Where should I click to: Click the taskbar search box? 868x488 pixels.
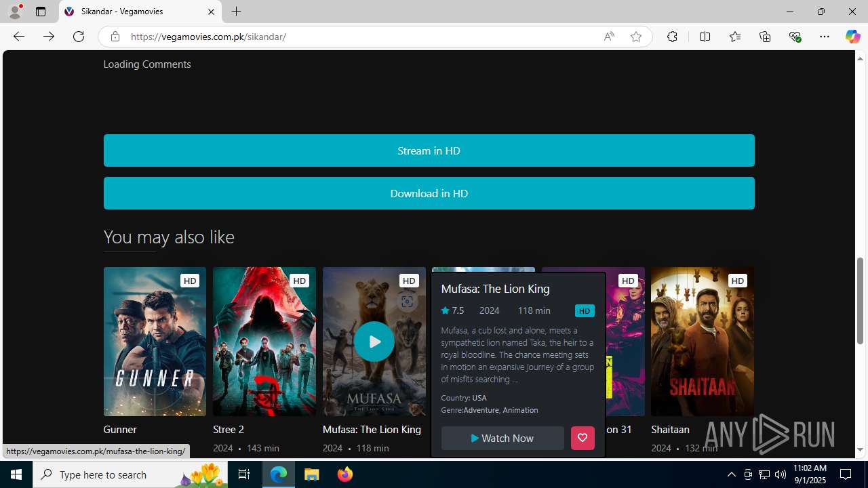point(131,474)
